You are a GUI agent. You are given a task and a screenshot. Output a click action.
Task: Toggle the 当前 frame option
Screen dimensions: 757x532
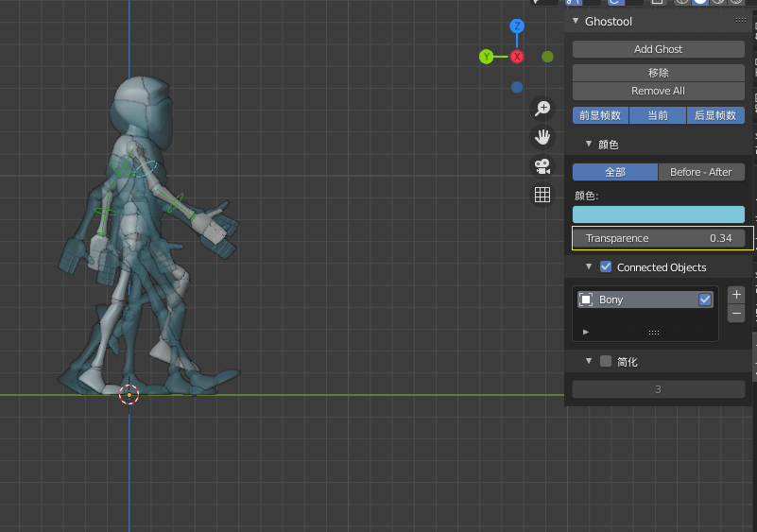658,115
